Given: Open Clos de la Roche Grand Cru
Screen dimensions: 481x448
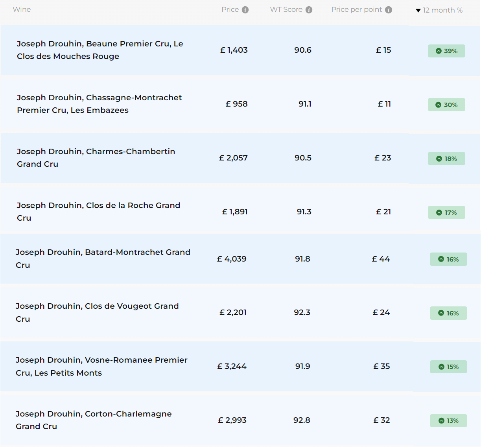Looking at the screenshot, I should pos(98,212).
